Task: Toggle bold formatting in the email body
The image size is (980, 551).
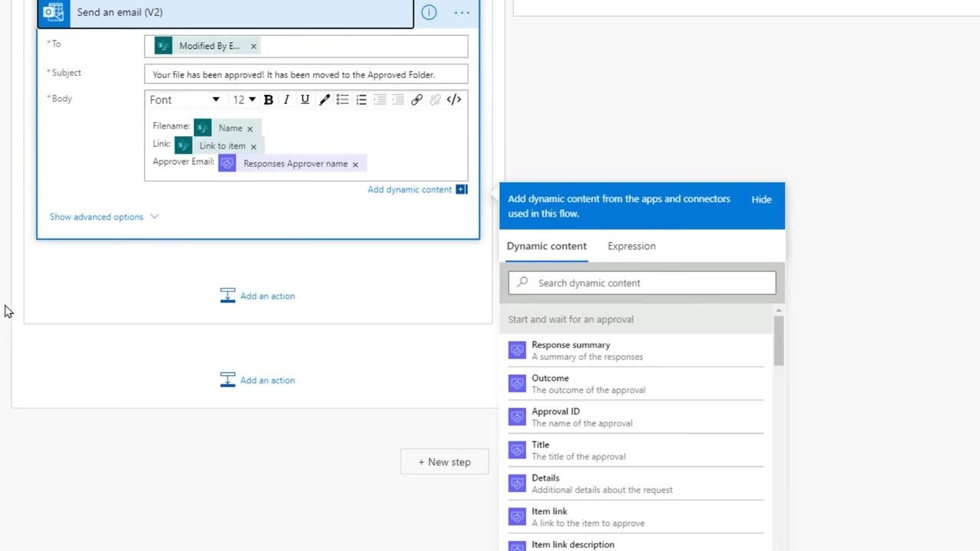Action: [x=269, y=99]
